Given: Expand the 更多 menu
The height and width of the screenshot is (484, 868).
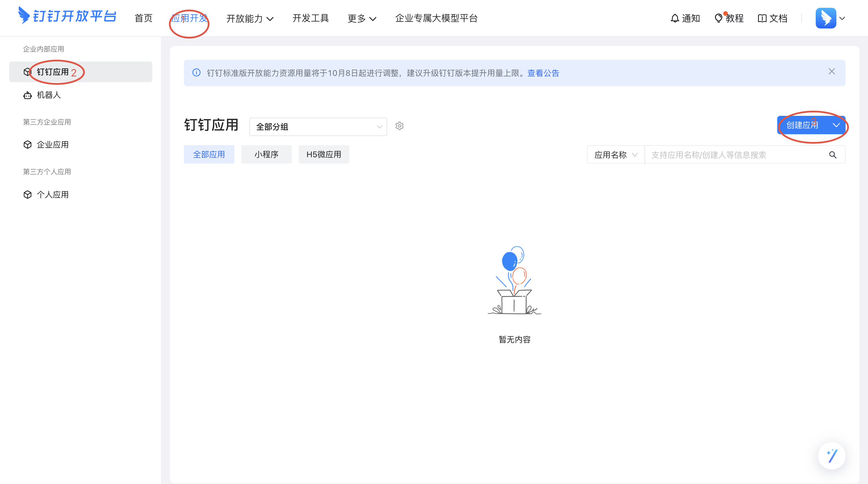Looking at the screenshot, I should (x=362, y=19).
